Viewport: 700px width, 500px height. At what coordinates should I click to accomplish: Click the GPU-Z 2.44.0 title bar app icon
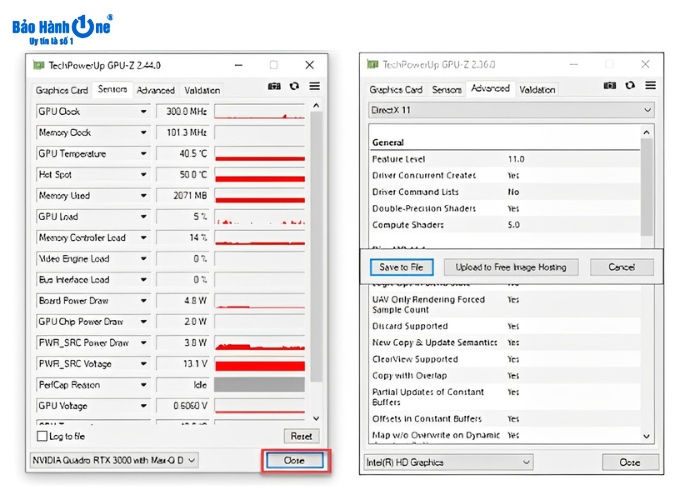click(39, 65)
